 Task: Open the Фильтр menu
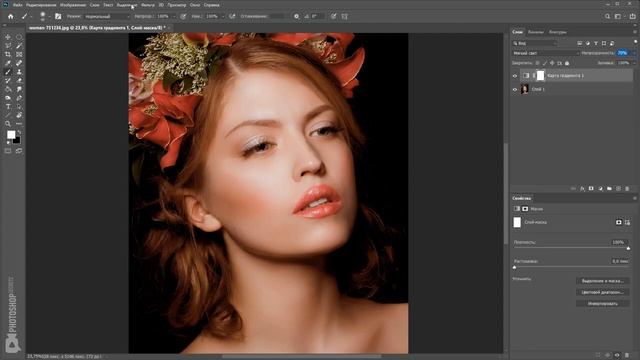(148, 5)
